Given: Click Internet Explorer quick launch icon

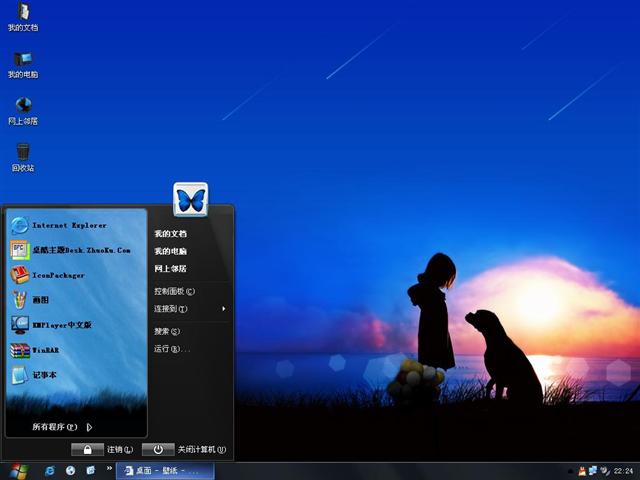Looking at the screenshot, I should coord(50,471).
